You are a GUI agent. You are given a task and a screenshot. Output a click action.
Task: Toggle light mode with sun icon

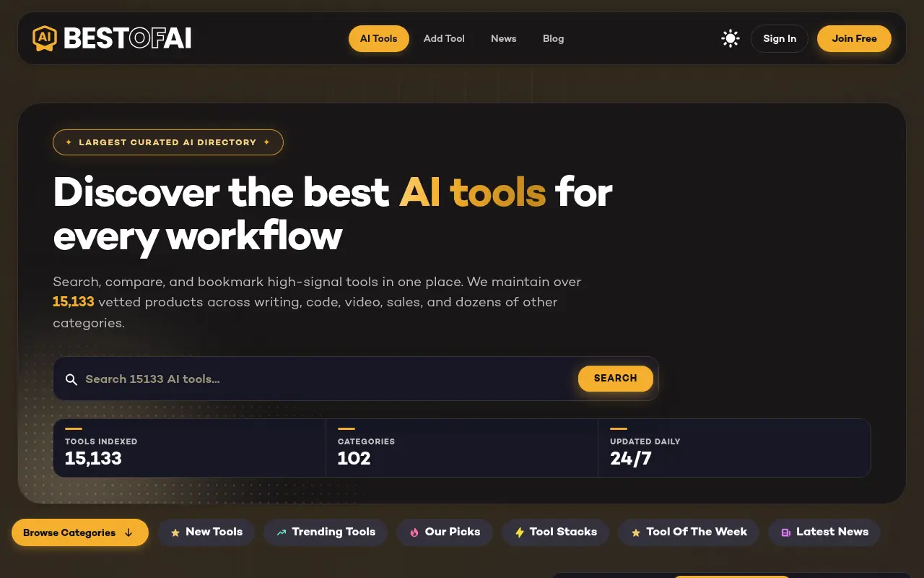731,38
